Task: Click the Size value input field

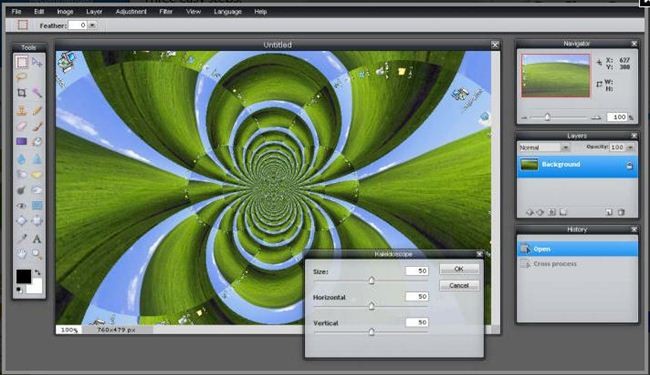Action: [417, 271]
